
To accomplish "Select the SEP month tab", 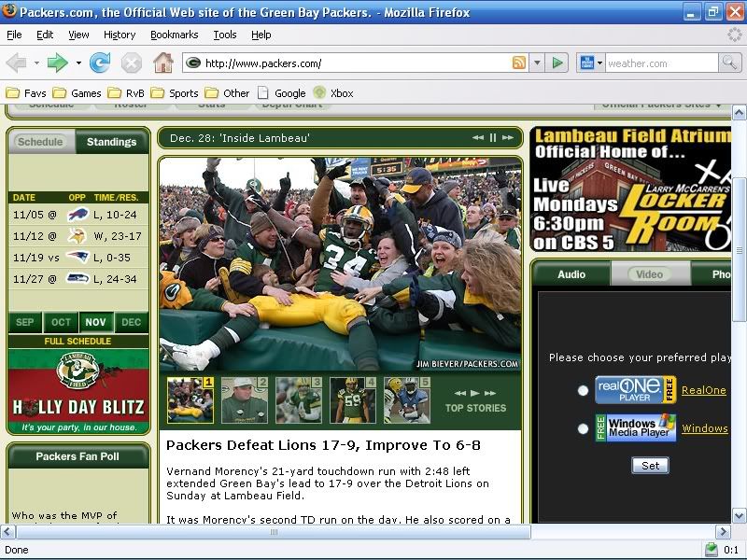I will click(x=25, y=322).
